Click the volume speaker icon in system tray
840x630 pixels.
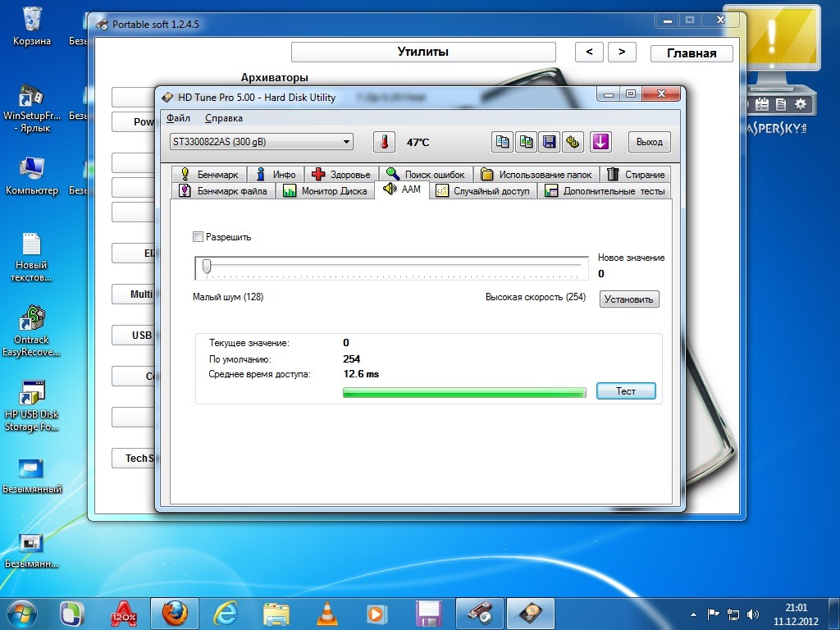point(753,614)
